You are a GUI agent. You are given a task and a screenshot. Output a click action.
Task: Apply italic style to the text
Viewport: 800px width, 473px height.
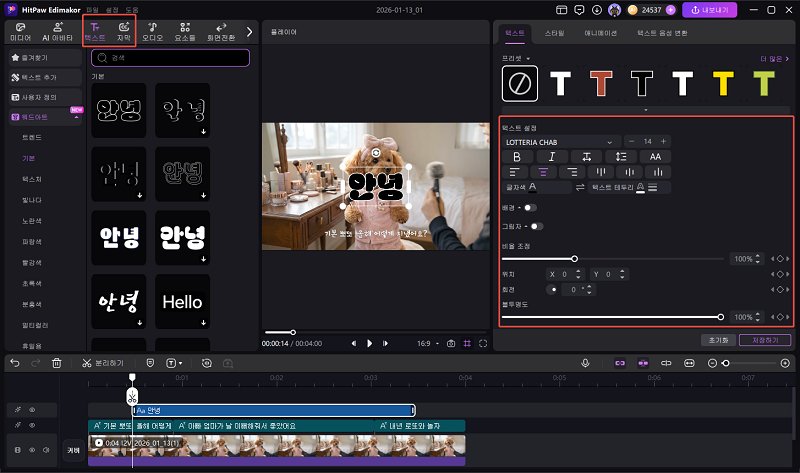point(551,156)
